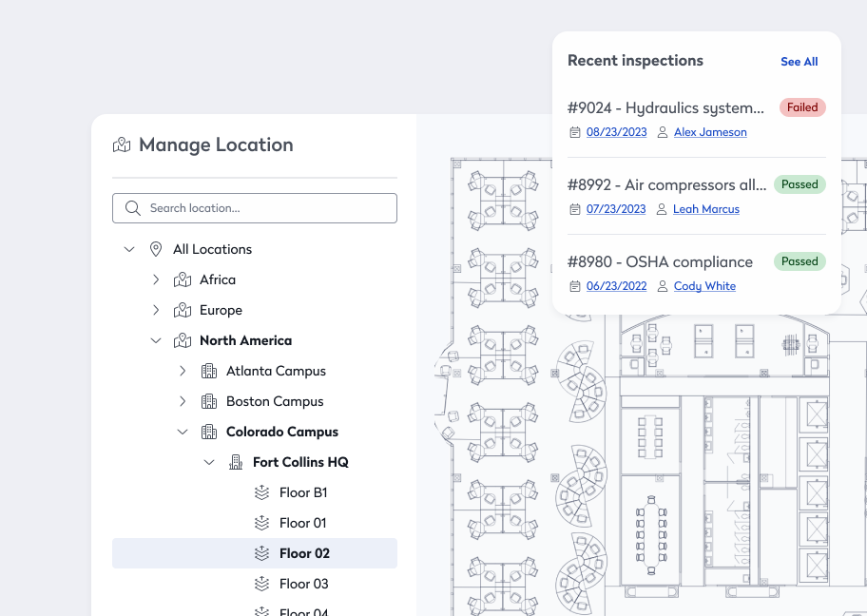Select Floor B1
This screenshot has width=867, height=616.
coord(303,492)
